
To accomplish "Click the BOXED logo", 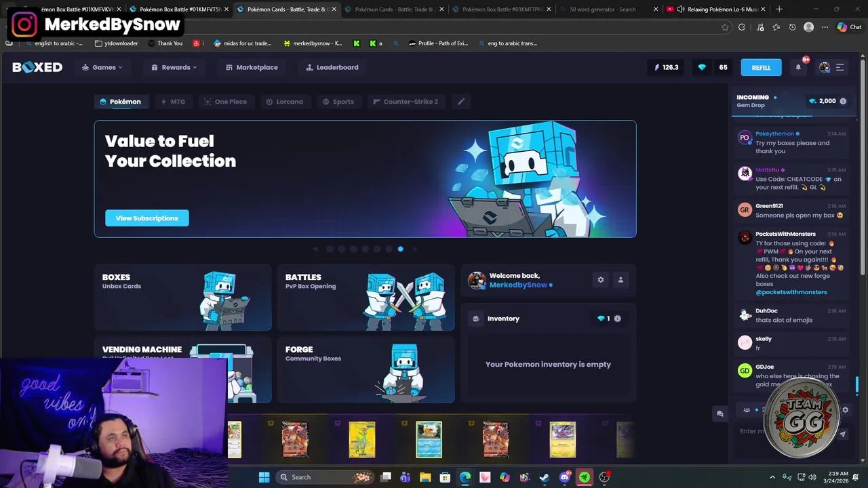I will tap(37, 67).
